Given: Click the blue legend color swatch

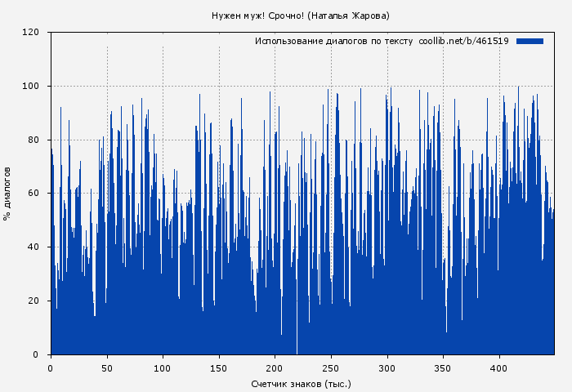Looking at the screenshot, I should click(x=530, y=41).
